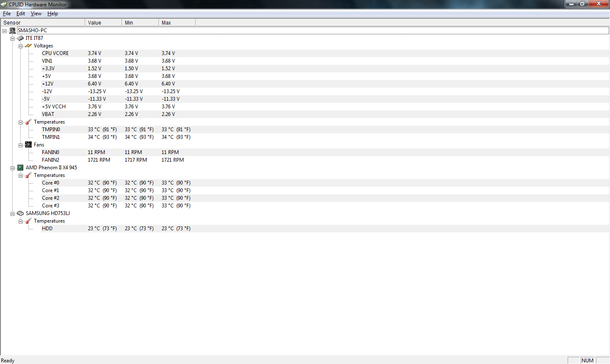Select the +5V voltage row
Image resolution: width=610 pixels, height=364 pixels.
tap(325, 76)
